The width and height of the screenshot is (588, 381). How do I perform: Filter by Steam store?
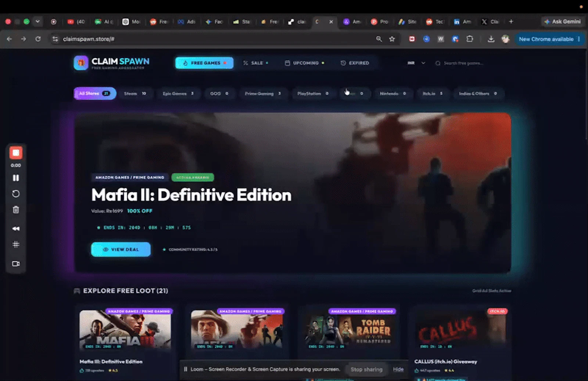point(135,94)
